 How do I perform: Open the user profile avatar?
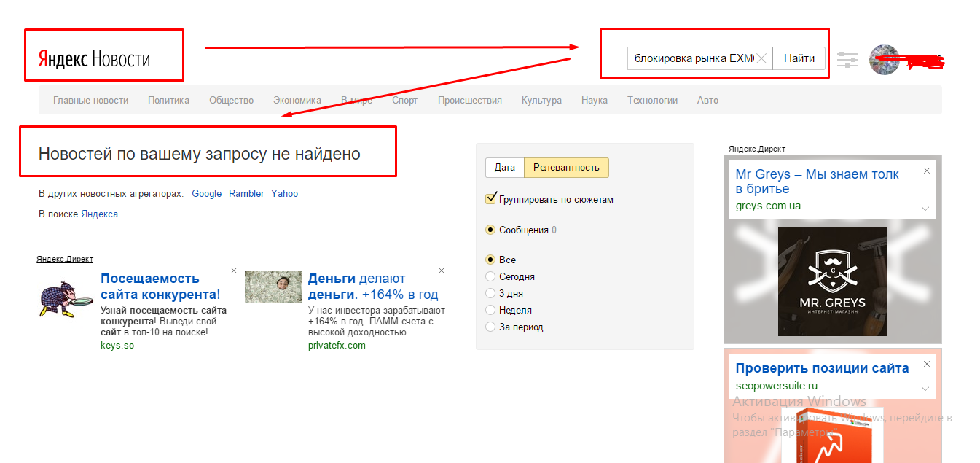tap(884, 60)
